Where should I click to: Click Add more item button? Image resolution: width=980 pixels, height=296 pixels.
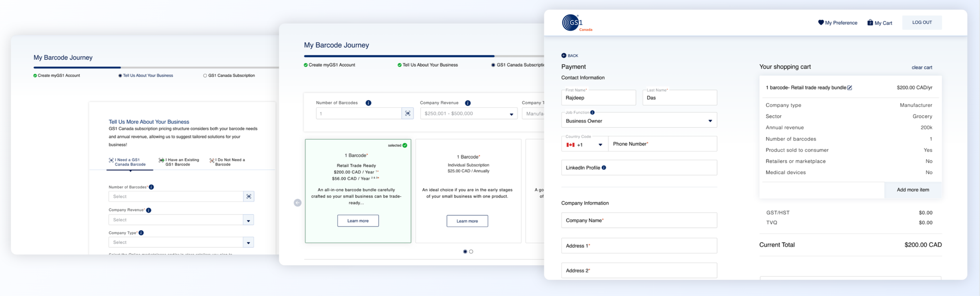(x=913, y=190)
